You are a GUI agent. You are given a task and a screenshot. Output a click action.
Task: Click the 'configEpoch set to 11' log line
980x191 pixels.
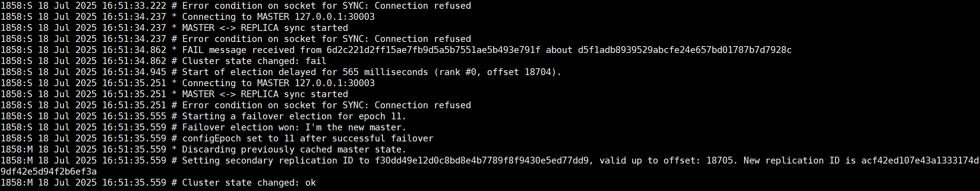[x=217, y=138]
